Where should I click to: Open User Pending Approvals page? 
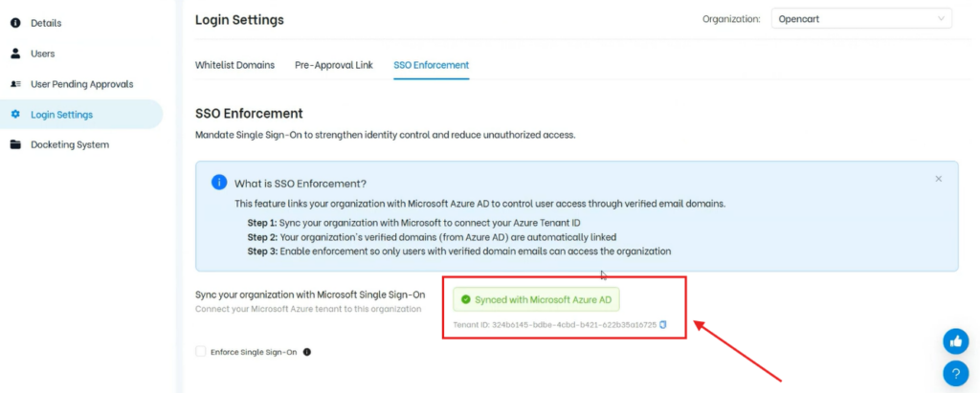pos(81,84)
